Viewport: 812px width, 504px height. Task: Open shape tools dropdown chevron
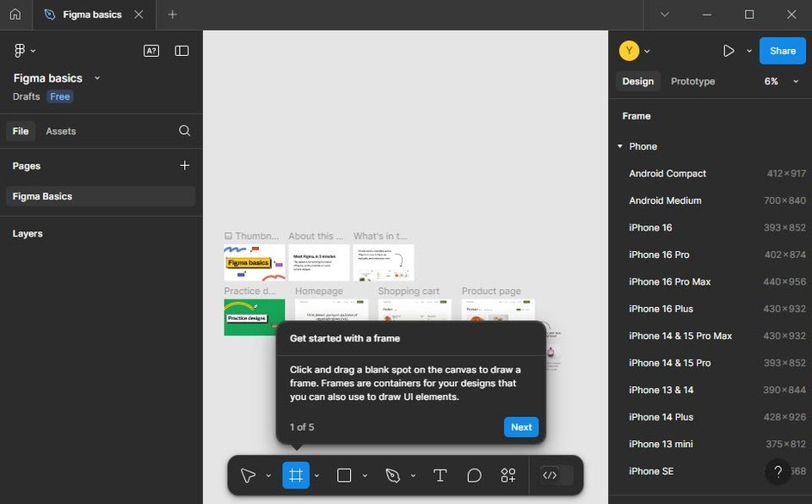365,476
